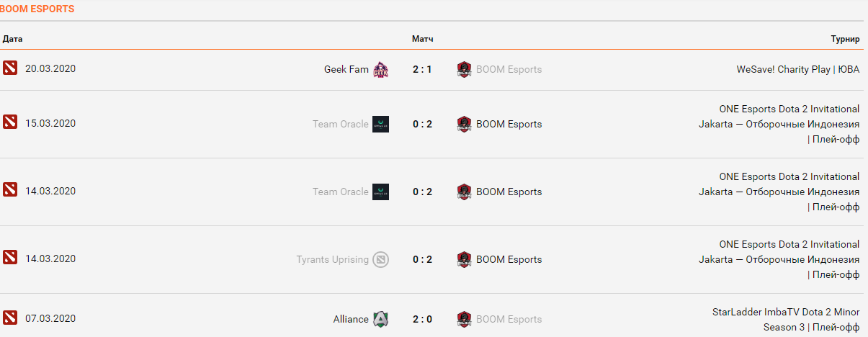Click the Tyrants Uprising placeholder logo

380,259
